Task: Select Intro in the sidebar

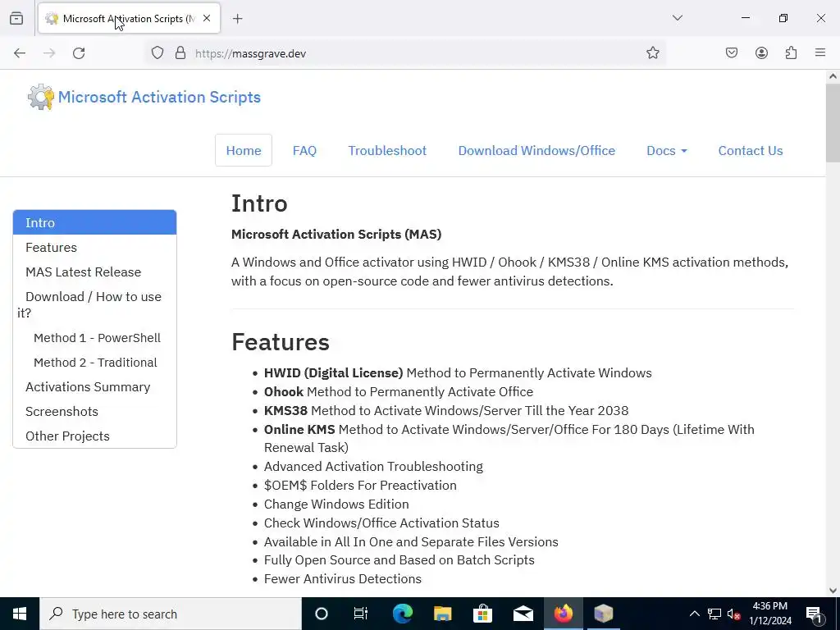Action: [95, 222]
